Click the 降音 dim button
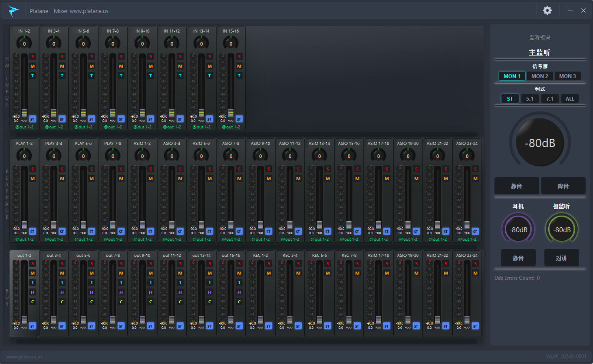This screenshot has height=364, width=593. (x=563, y=186)
